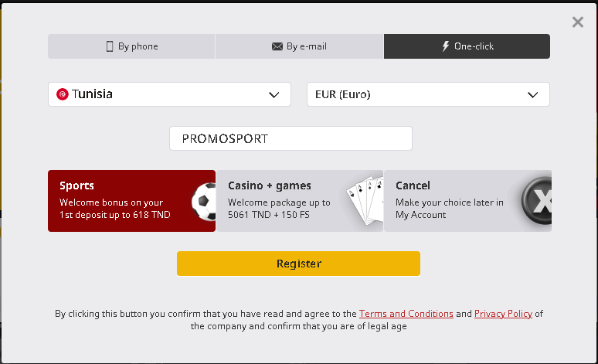598x364 pixels.
Task: Switch to the By phone tab
Action: pyautogui.click(x=131, y=46)
